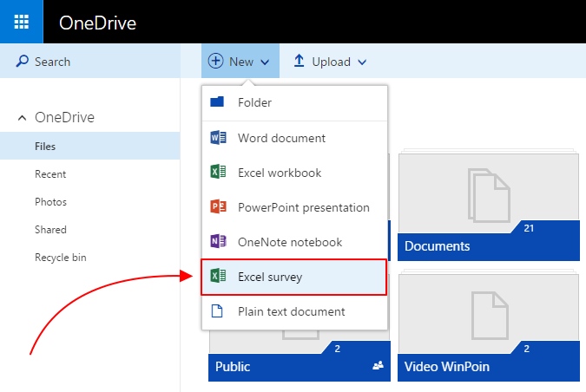Open the app launcher grid icon

pyautogui.click(x=22, y=22)
